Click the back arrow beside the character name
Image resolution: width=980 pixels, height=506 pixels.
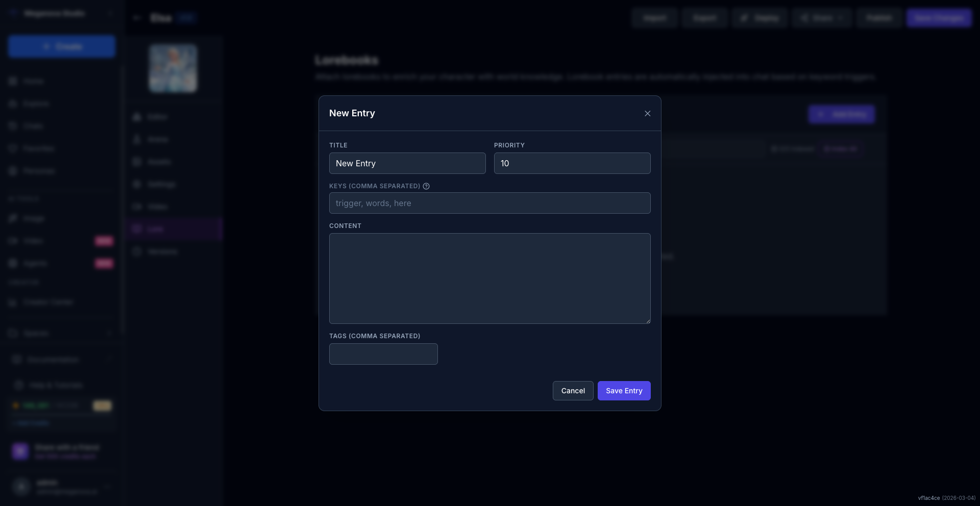[x=137, y=18]
